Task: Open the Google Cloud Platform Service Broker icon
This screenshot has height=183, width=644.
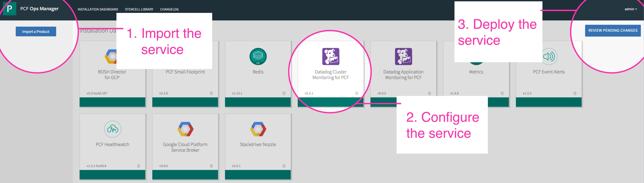Action: (x=185, y=129)
